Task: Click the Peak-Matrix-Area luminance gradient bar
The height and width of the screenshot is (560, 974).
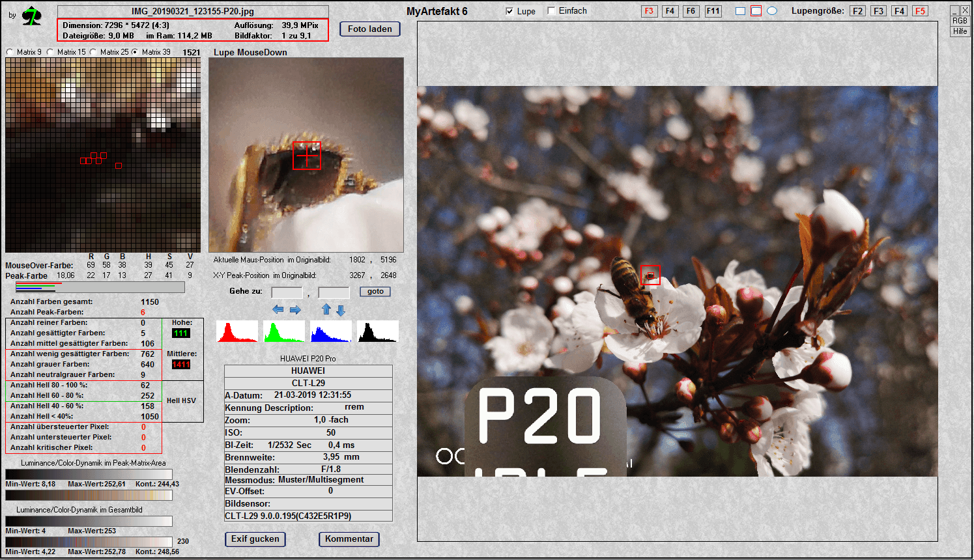Action: 89,475
